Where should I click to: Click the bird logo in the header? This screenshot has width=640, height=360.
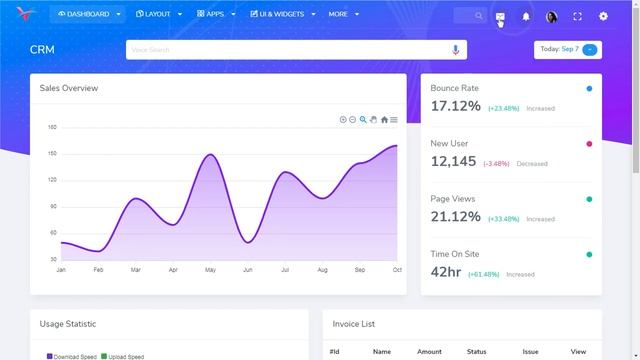(25, 14)
